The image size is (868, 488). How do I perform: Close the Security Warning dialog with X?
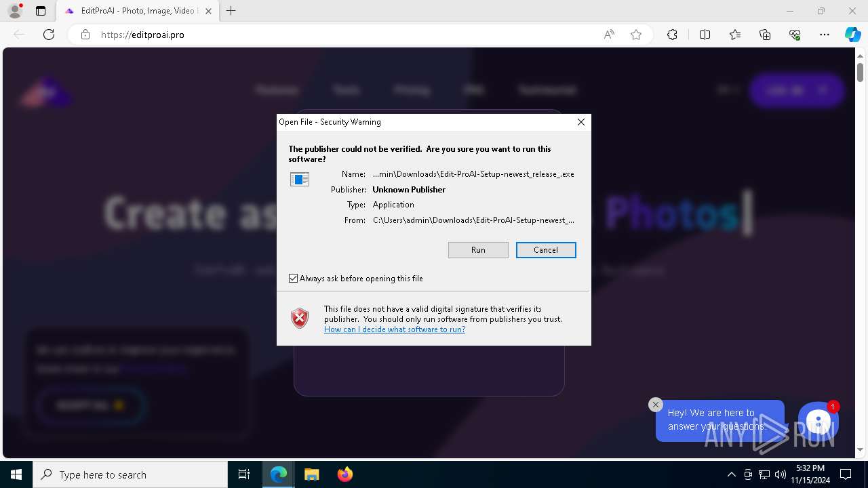(581, 122)
